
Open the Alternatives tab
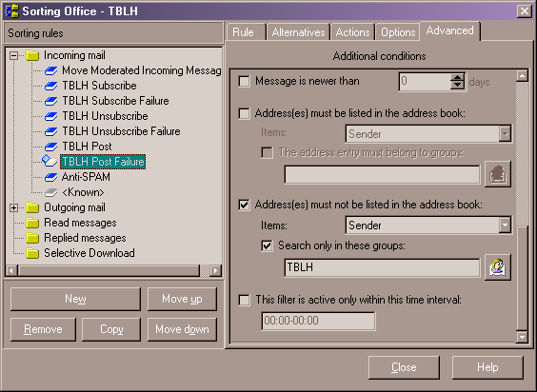[x=298, y=32]
